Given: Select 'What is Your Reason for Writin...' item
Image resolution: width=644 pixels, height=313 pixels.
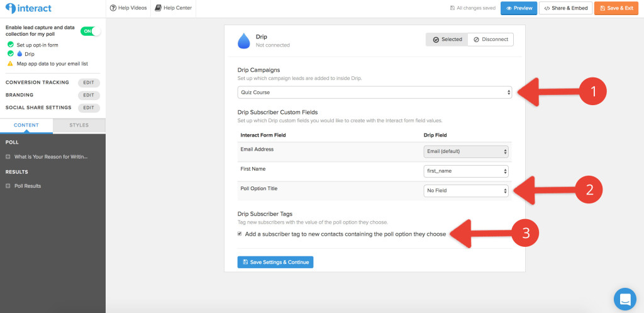Looking at the screenshot, I should [51, 157].
